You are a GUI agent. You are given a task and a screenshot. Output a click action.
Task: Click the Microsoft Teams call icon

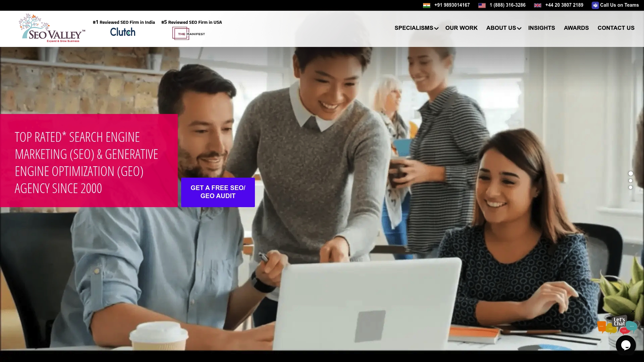pos(595,5)
